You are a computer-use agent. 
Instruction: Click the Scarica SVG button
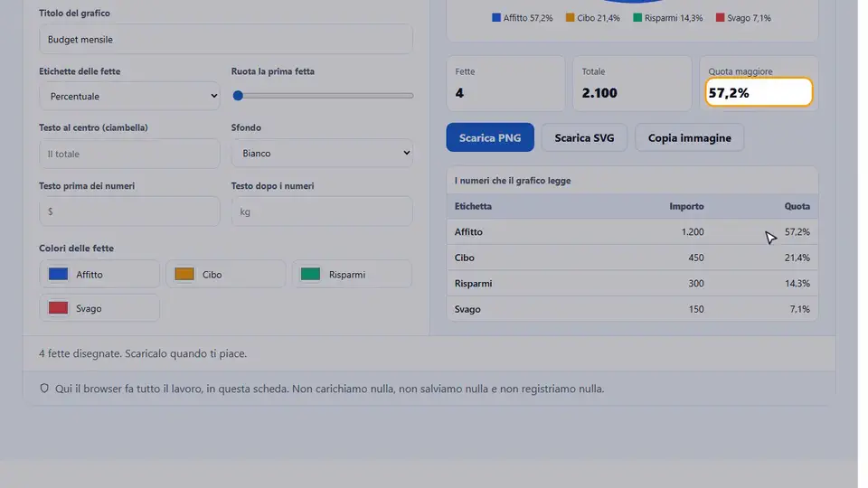click(584, 137)
